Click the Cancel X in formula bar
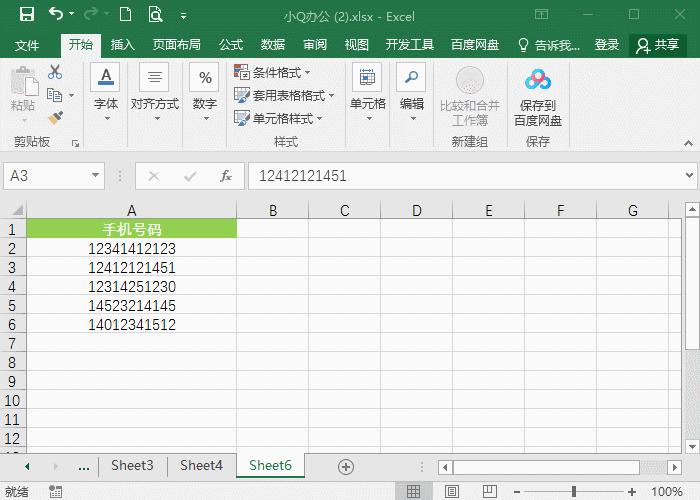Screen dimensions: 700x500 click(x=154, y=176)
